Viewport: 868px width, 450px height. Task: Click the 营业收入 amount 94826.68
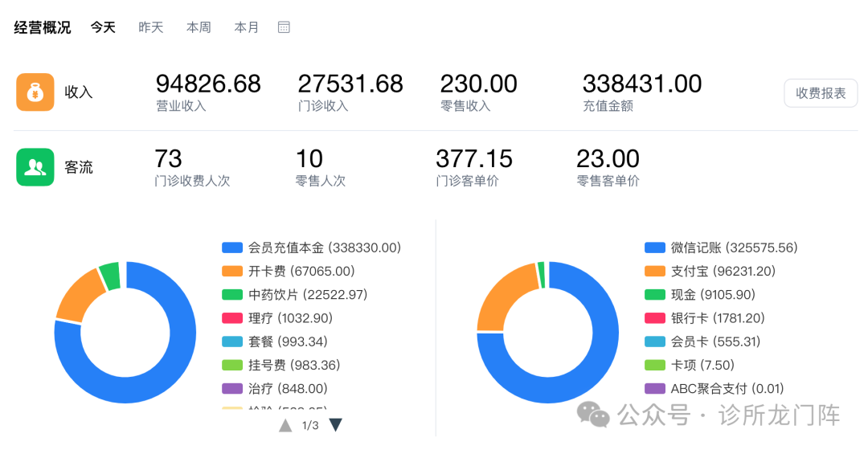coord(208,84)
